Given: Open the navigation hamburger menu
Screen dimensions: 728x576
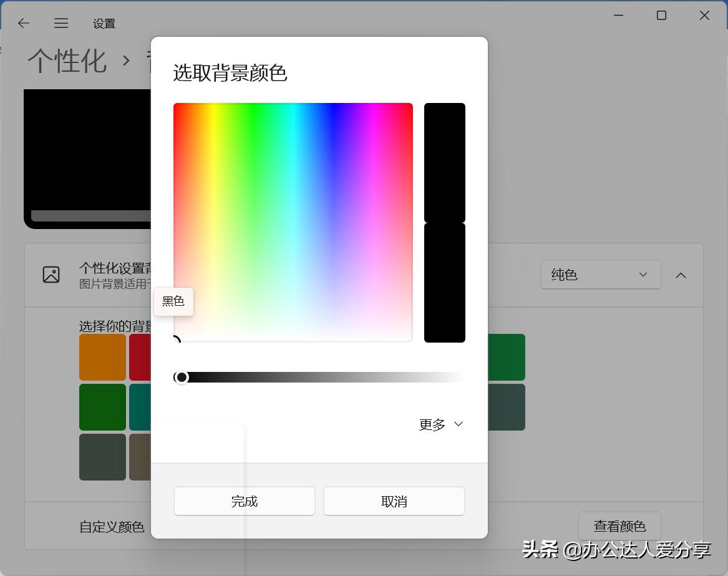Looking at the screenshot, I should pos(61,23).
